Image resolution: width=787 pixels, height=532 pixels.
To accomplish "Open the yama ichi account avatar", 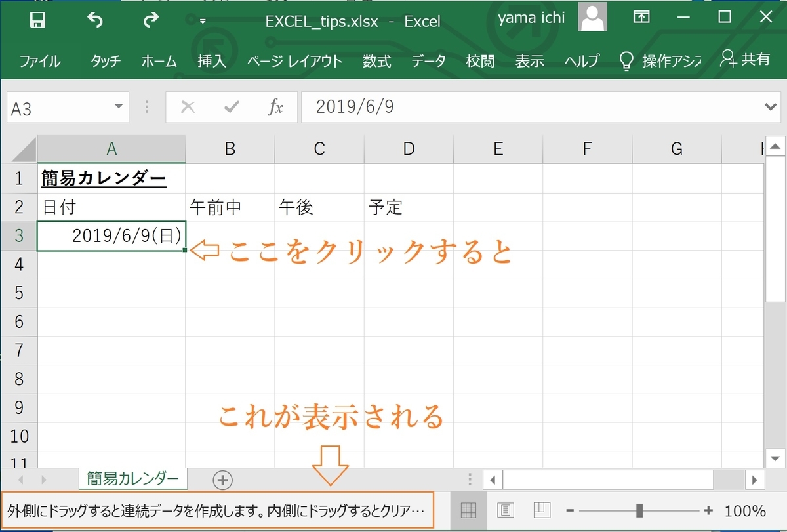I will (x=592, y=17).
